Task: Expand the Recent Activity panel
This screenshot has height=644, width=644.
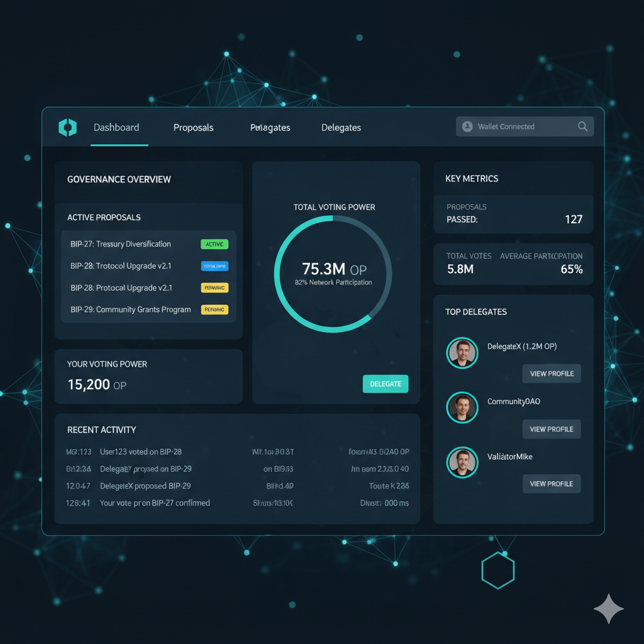Action: (102, 430)
